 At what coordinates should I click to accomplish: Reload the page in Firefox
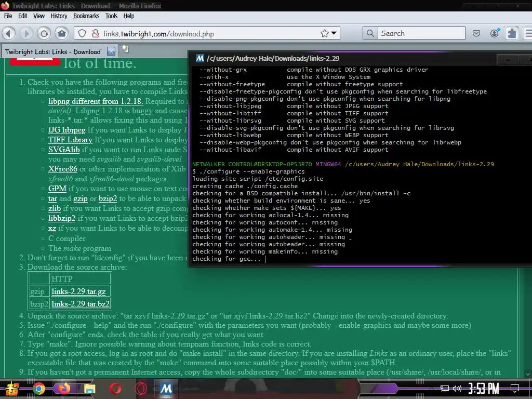pyautogui.click(x=44, y=33)
